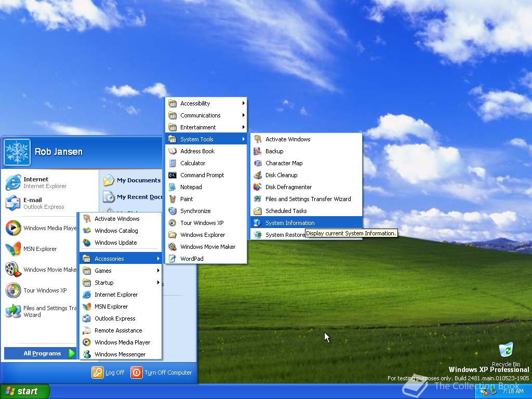
Task: Select Activate Windows in System Tools menu
Action: (307, 139)
